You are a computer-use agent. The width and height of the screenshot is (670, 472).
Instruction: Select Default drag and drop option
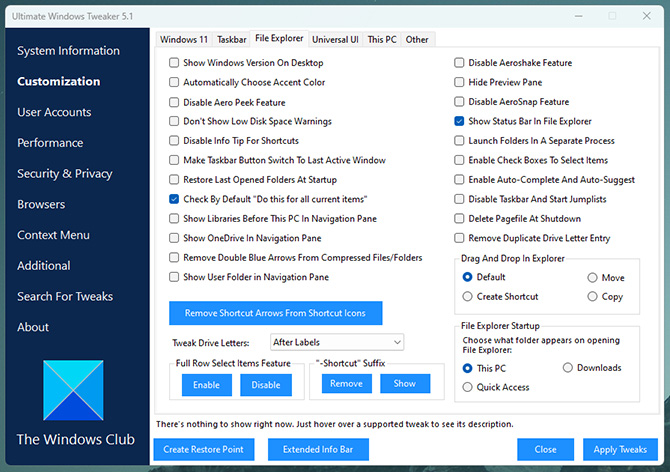pos(467,277)
